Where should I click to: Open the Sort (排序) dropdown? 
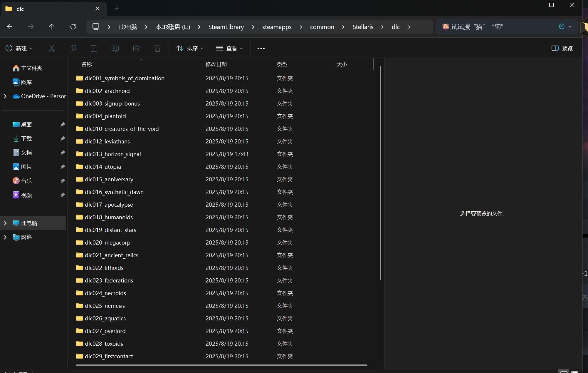coord(190,48)
